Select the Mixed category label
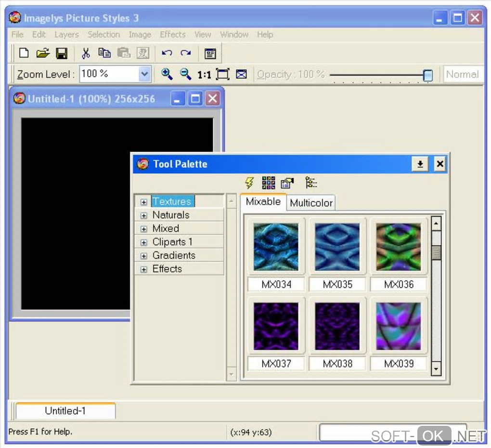The width and height of the screenshot is (491, 448). tap(166, 228)
